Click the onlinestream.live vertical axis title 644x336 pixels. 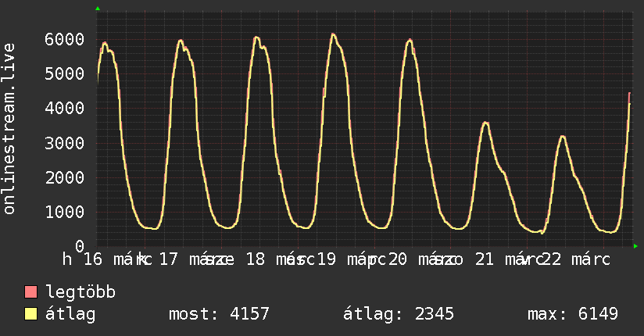(9, 129)
